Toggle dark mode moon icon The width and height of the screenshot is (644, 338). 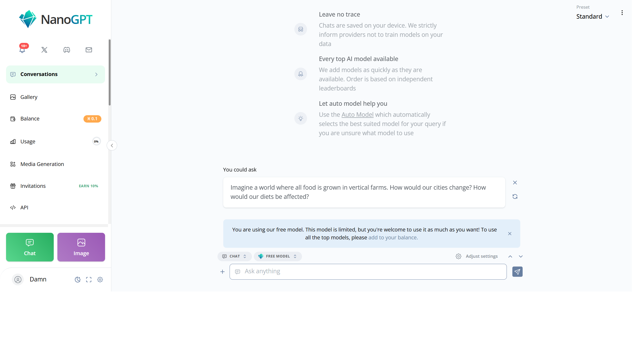78,280
